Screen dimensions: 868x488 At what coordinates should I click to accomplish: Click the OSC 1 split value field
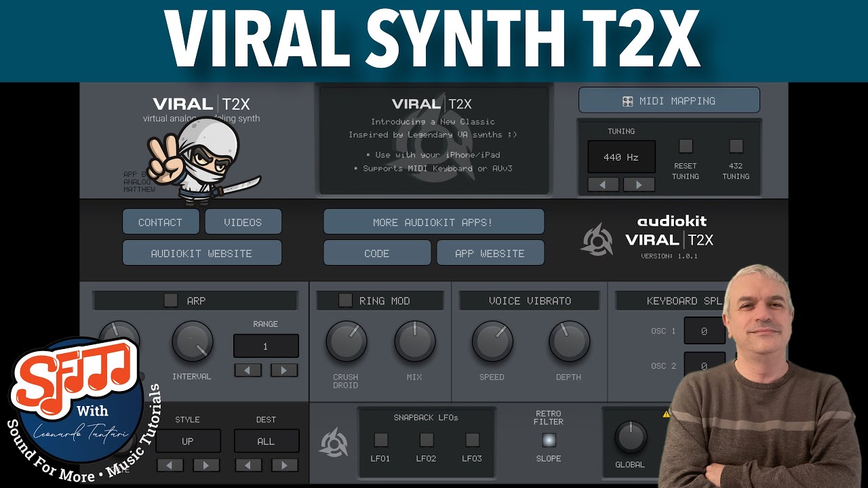tap(705, 331)
